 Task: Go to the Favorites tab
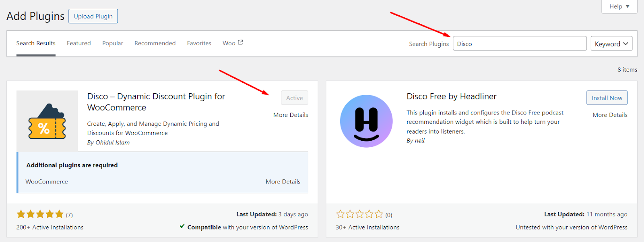[x=199, y=43]
